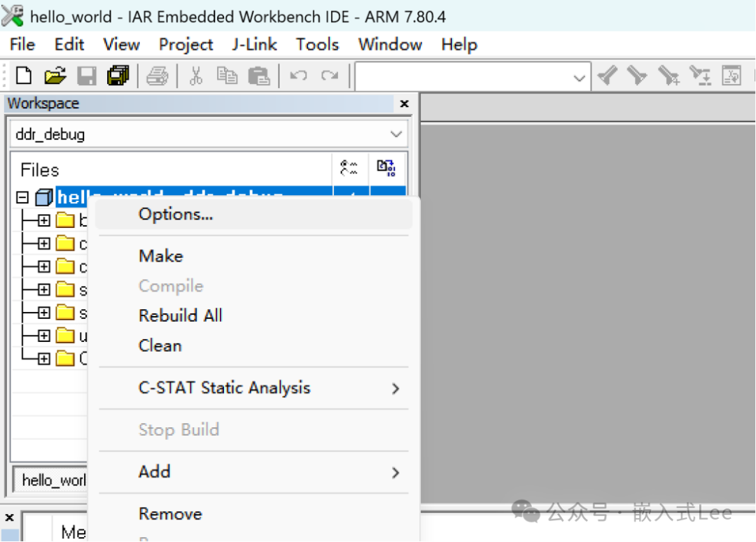Select Options... in the context menu
Screen dimensions: 756x542
tap(175, 214)
